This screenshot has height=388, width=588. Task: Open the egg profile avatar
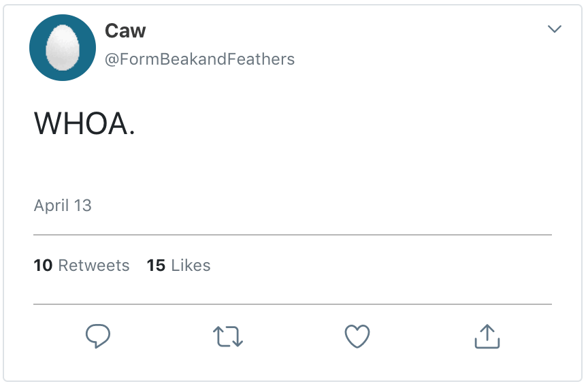(63, 48)
